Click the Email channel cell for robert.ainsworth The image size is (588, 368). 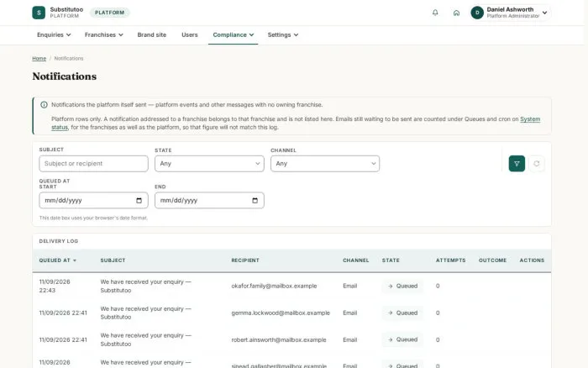pos(350,340)
